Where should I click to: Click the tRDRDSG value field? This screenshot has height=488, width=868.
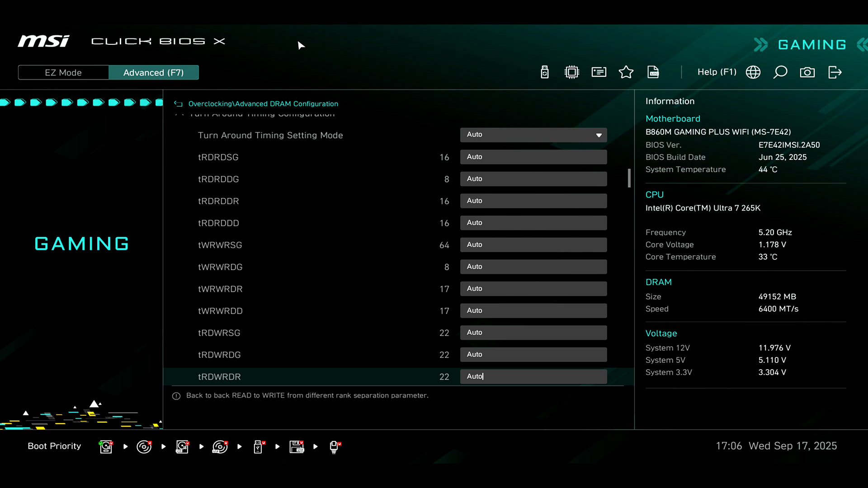[x=533, y=157]
